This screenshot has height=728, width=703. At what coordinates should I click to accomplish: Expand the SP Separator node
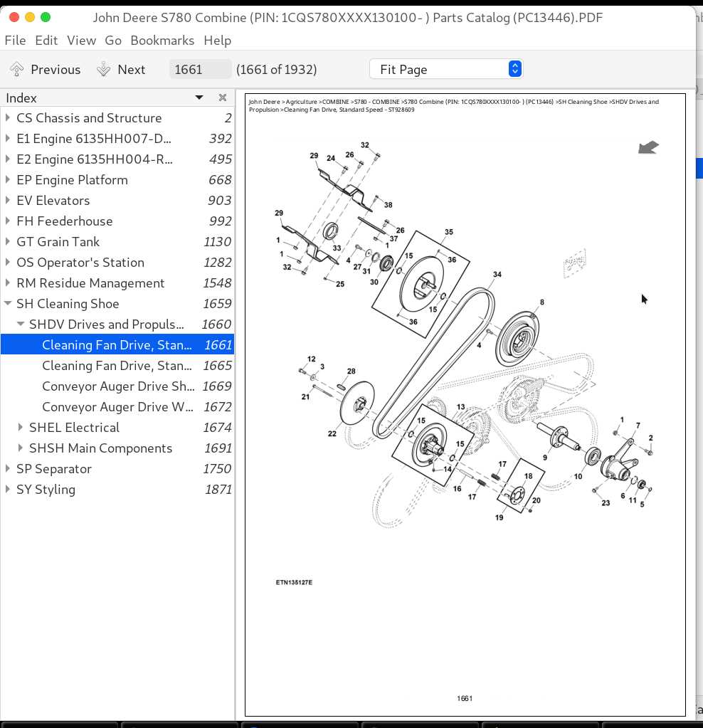tap(7, 468)
